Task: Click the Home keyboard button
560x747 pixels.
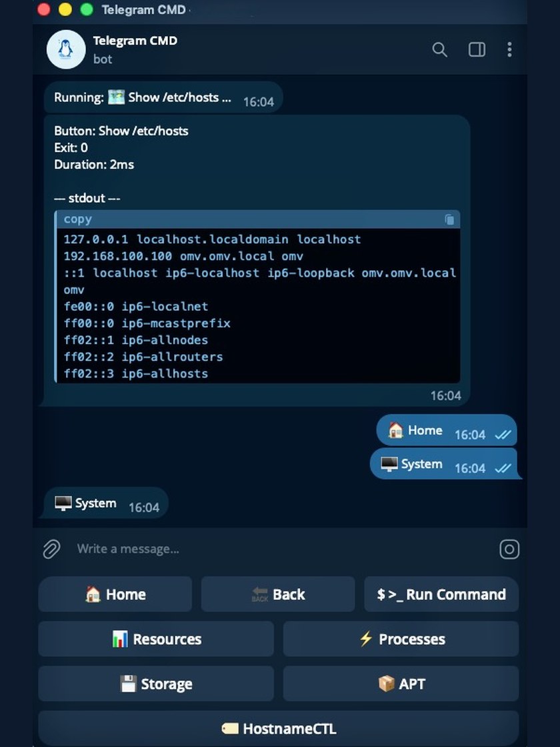Action: point(115,594)
